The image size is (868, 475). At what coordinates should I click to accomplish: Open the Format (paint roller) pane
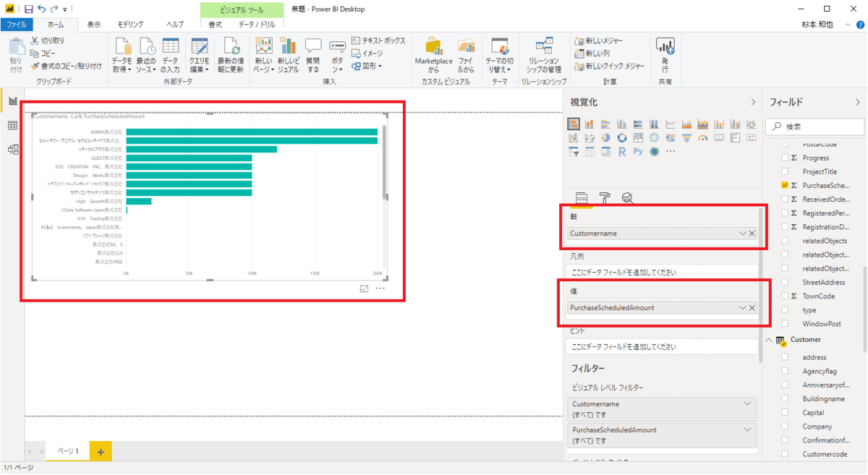coord(605,198)
